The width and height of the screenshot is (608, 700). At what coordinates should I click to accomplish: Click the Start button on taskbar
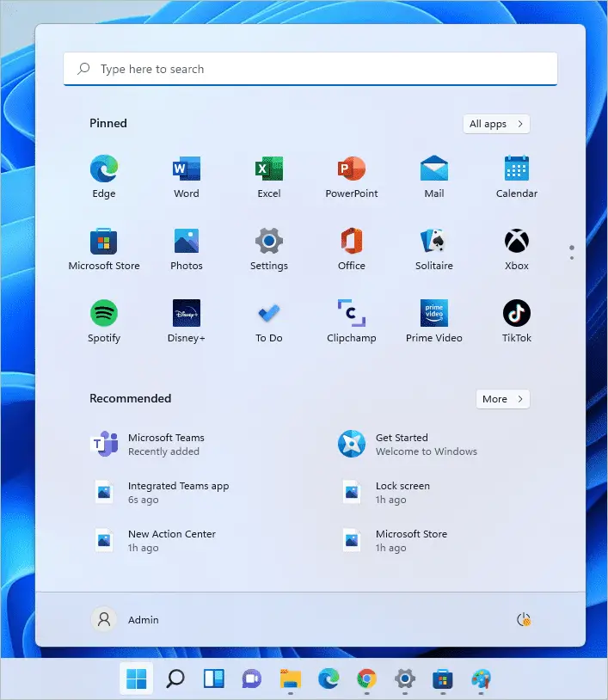(x=137, y=679)
